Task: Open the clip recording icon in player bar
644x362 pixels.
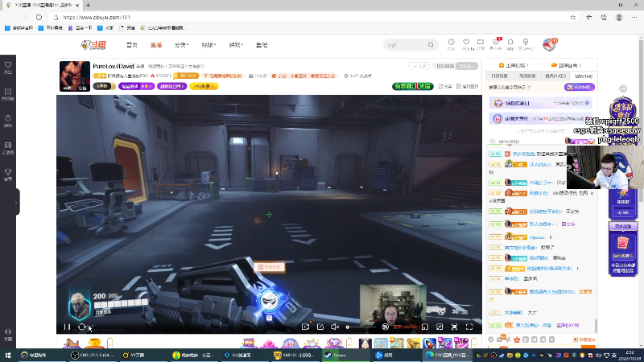Action: tap(305, 327)
